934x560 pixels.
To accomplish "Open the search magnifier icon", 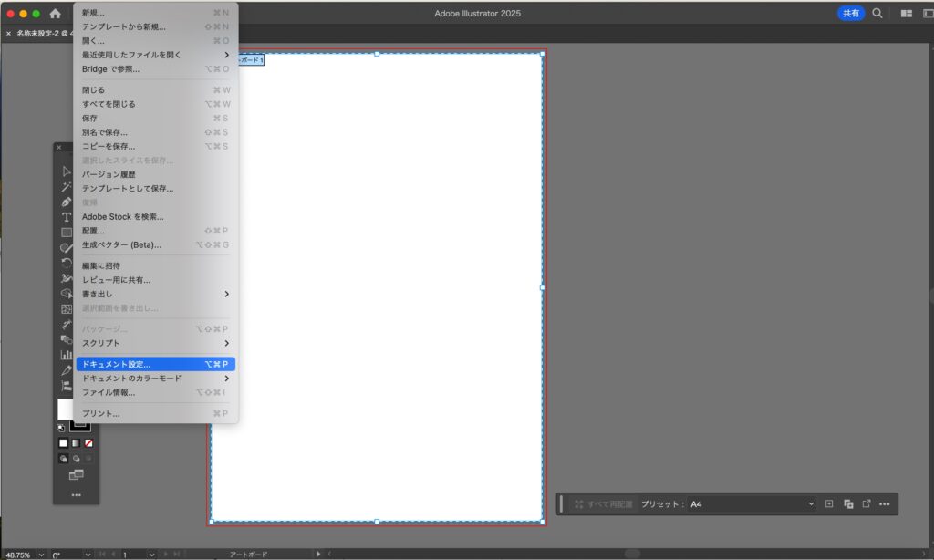I will tap(877, 13).
